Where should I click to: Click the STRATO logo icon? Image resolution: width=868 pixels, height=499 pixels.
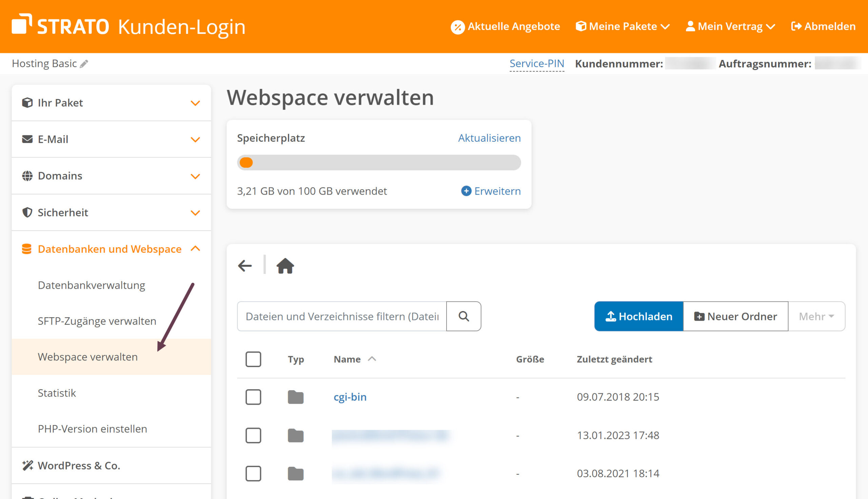click(22, 24)
